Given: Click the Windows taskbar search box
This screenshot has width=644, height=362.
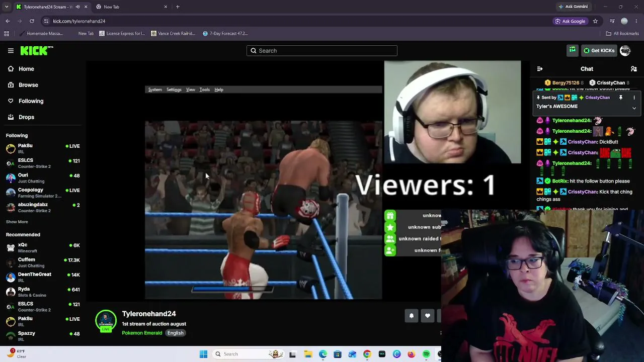Looking at the screenshot, I should [x=249, y=354].
